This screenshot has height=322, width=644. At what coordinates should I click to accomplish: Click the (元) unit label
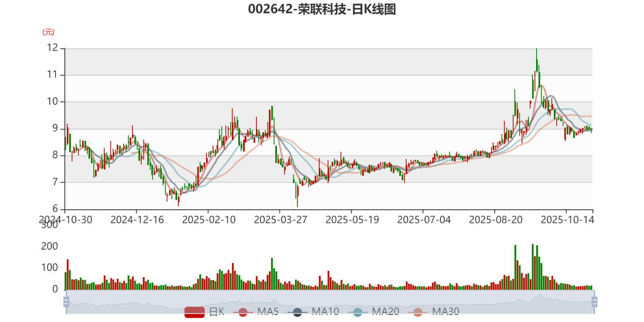tap(48, 32)
